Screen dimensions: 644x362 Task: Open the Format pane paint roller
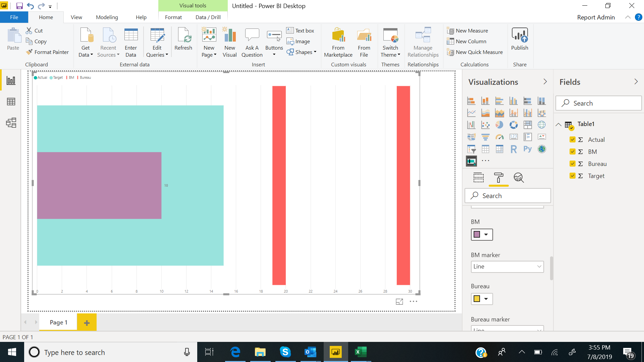498,178
